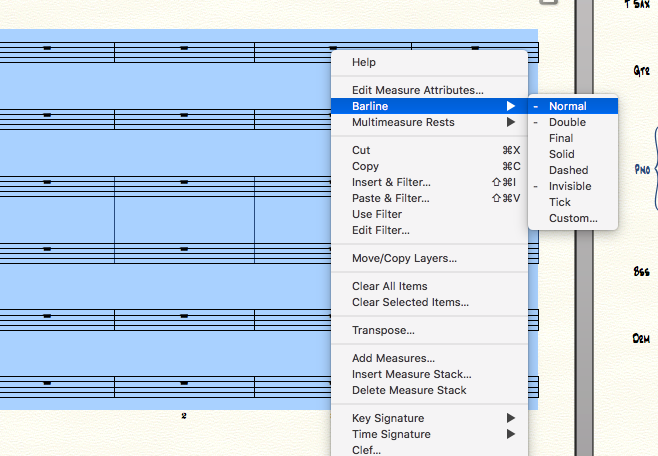Select Tick barline style
658x456 pixels.
pyautogui.click(x=560, y=202)
